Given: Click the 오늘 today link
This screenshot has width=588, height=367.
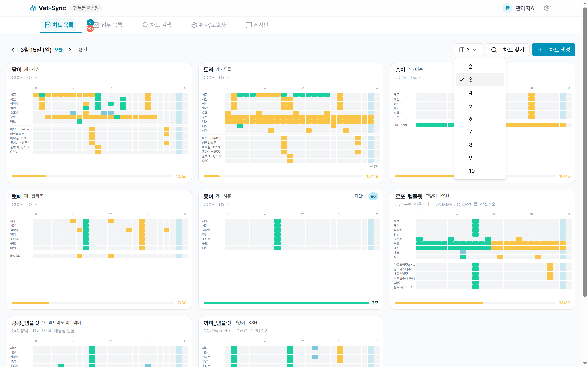Looking at the screenshot, I should (58, 50).
